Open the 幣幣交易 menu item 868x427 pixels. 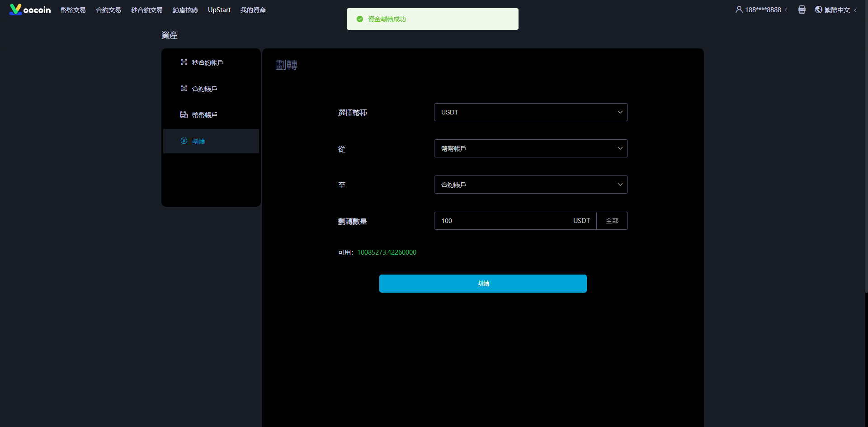click(x=73, y=10)
